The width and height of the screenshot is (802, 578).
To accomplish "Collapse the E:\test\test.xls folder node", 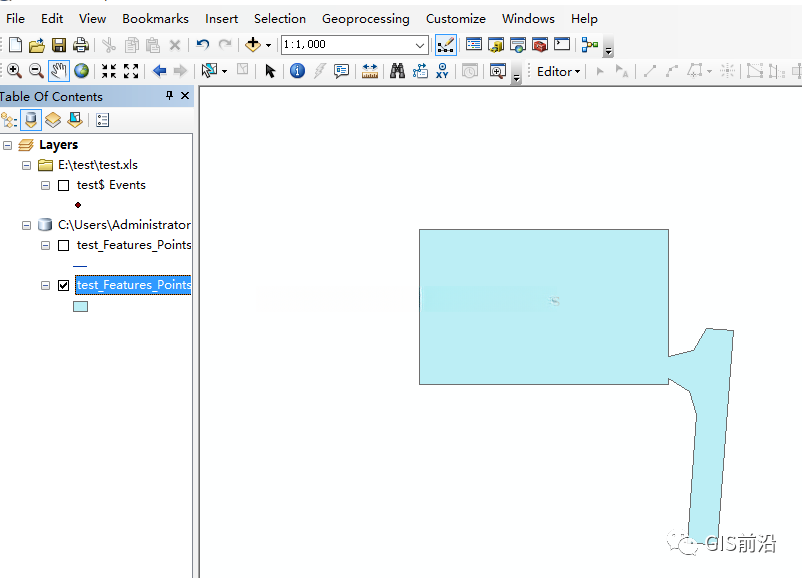I will tap(27, 165).
